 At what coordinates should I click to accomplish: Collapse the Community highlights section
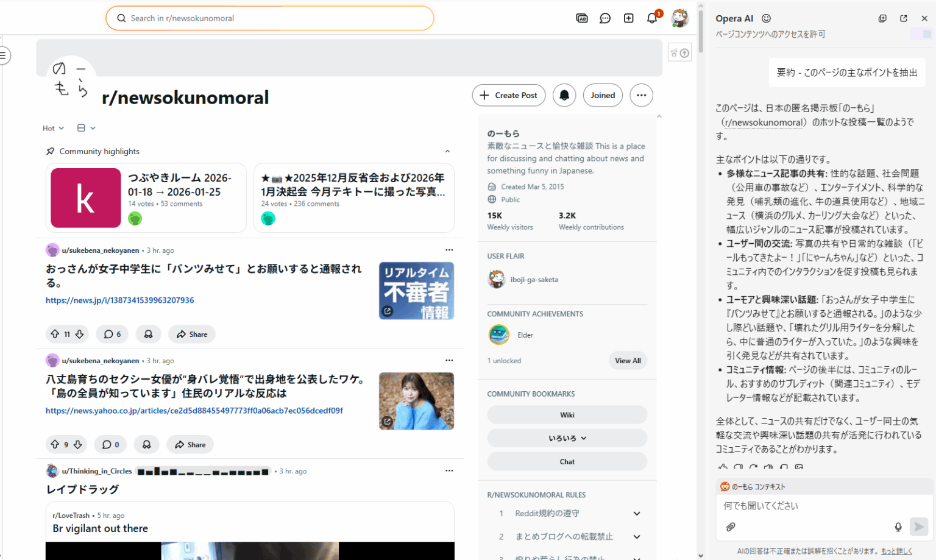tap(448, 151)
